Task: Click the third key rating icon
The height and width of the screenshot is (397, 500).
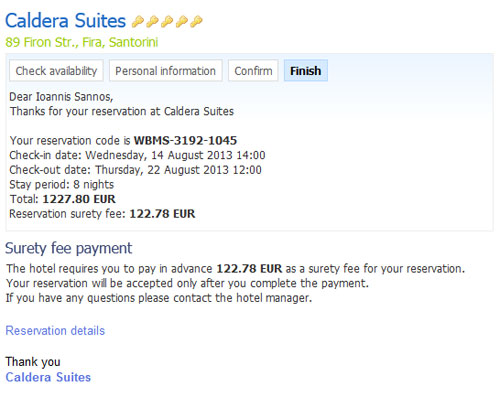Action: (167, 22)
